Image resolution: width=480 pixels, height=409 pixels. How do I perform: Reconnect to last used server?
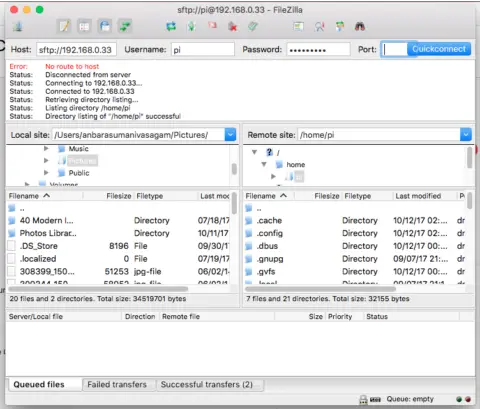point(253,26)
